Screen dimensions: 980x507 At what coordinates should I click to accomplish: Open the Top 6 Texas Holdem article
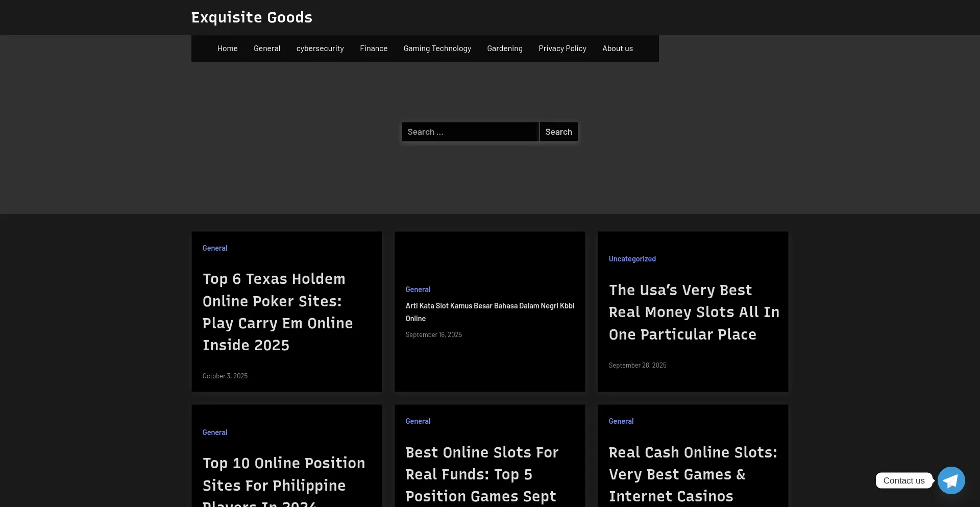point(278,312)
